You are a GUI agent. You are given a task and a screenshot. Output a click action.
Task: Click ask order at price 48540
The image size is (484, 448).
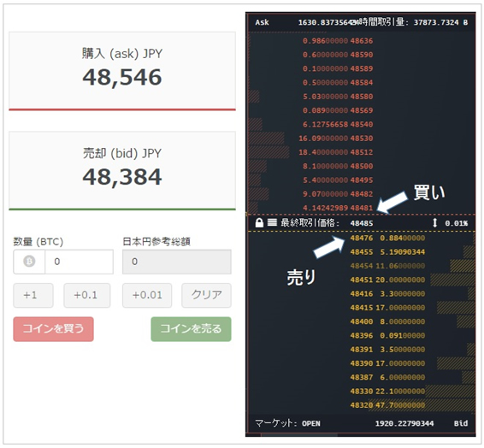[338, 124]
